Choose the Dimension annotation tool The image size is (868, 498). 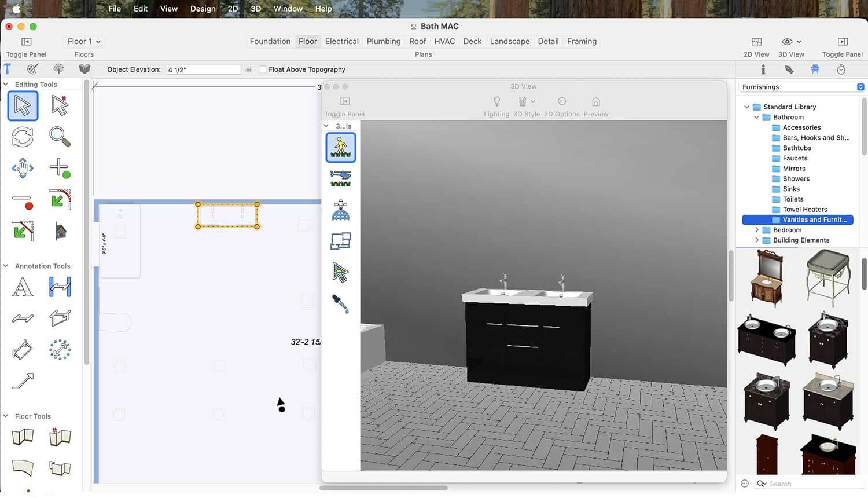point(60,287)
